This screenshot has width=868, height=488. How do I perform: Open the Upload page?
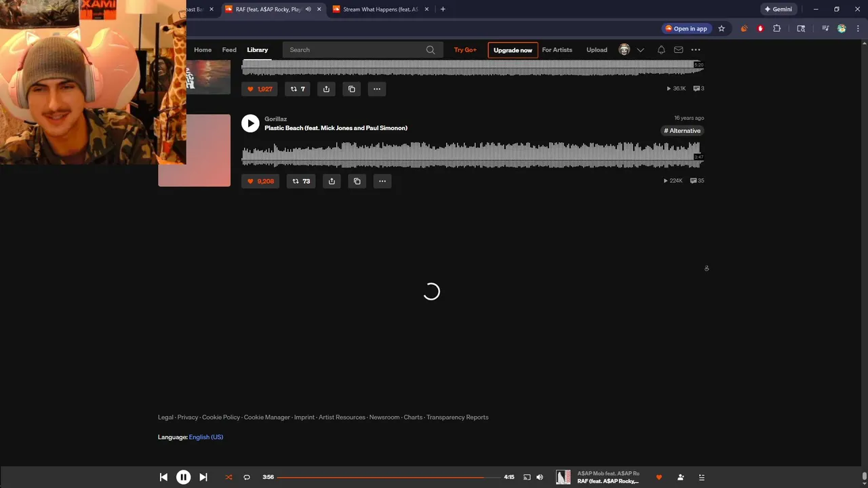point(597,49)
